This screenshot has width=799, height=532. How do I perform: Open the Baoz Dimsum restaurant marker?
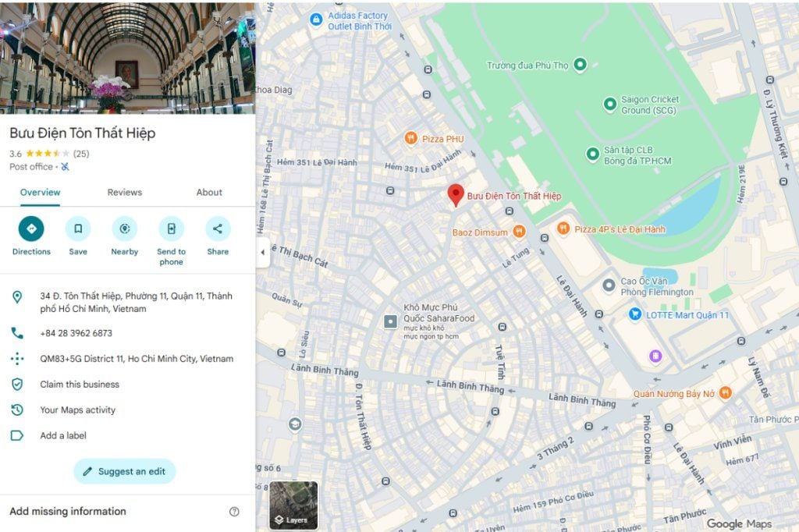click(519, 232)
